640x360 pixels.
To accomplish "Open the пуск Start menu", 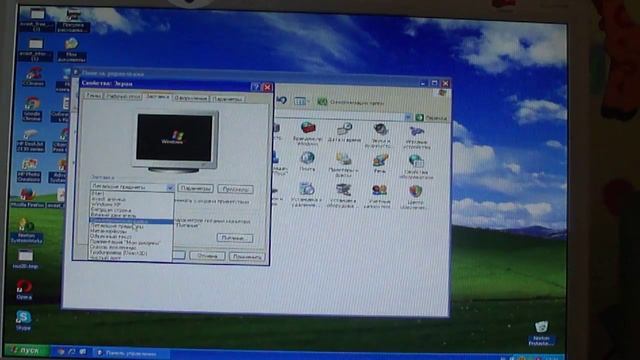I will (x=27, y=350).
